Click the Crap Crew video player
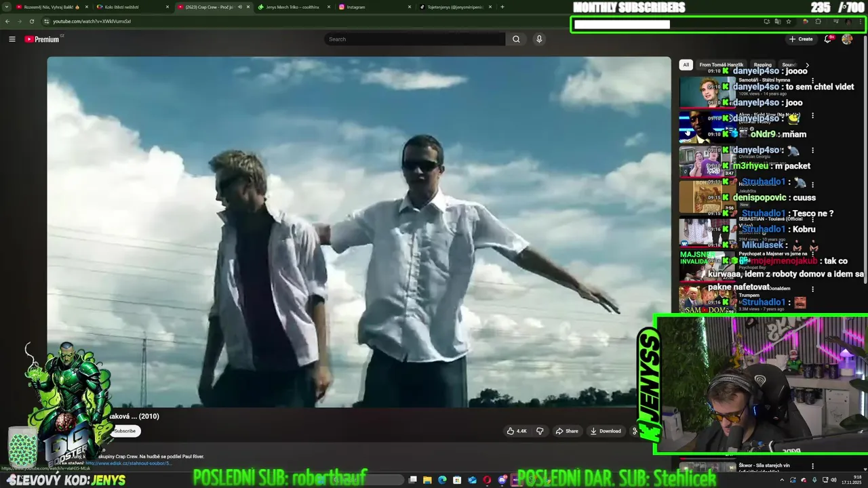Viewport: 868px width, 488px height. [359, 232]
